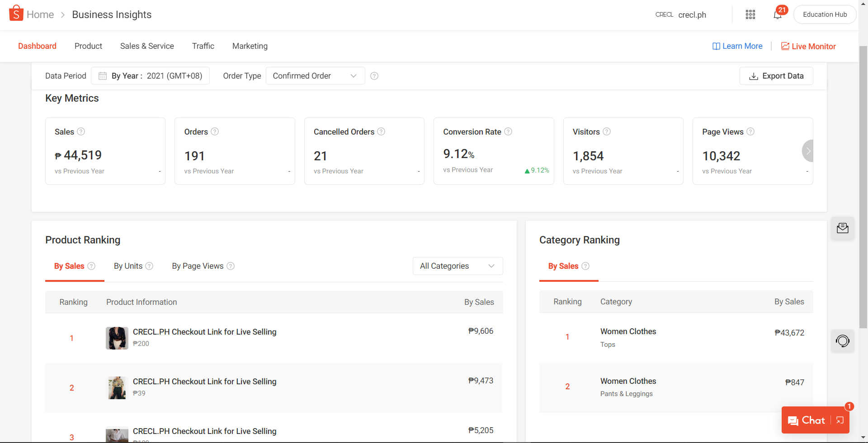Click the Export Data button
This screenshot has width=868, height=443.
[x=776, y=76]
